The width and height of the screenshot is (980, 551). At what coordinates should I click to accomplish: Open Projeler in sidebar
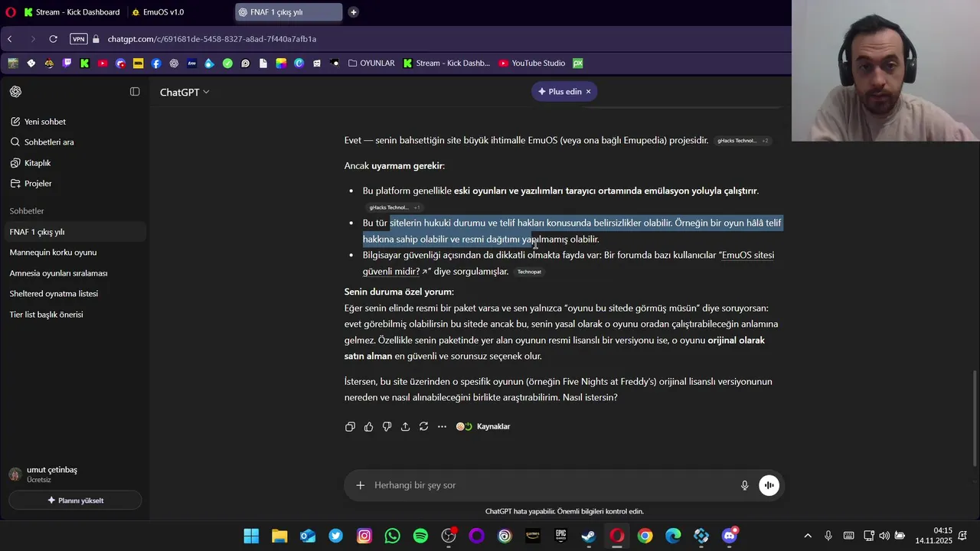click(x=74, y=184)
